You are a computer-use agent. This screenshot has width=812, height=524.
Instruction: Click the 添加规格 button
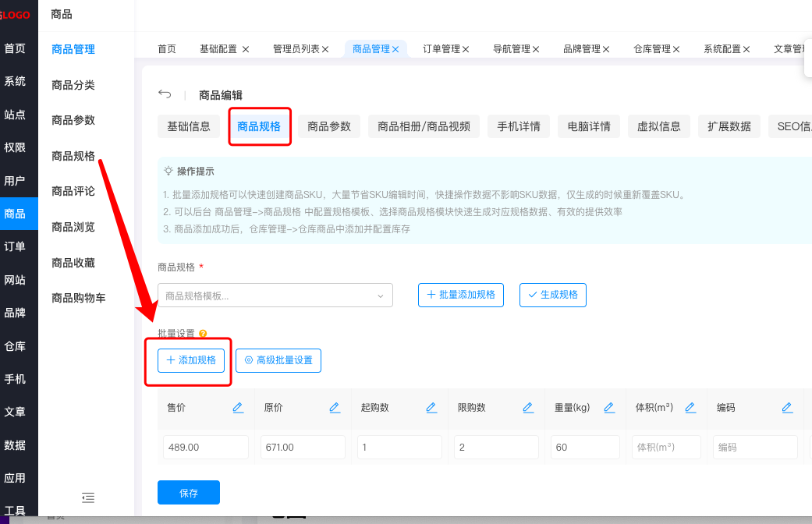(x=191, y=360)
